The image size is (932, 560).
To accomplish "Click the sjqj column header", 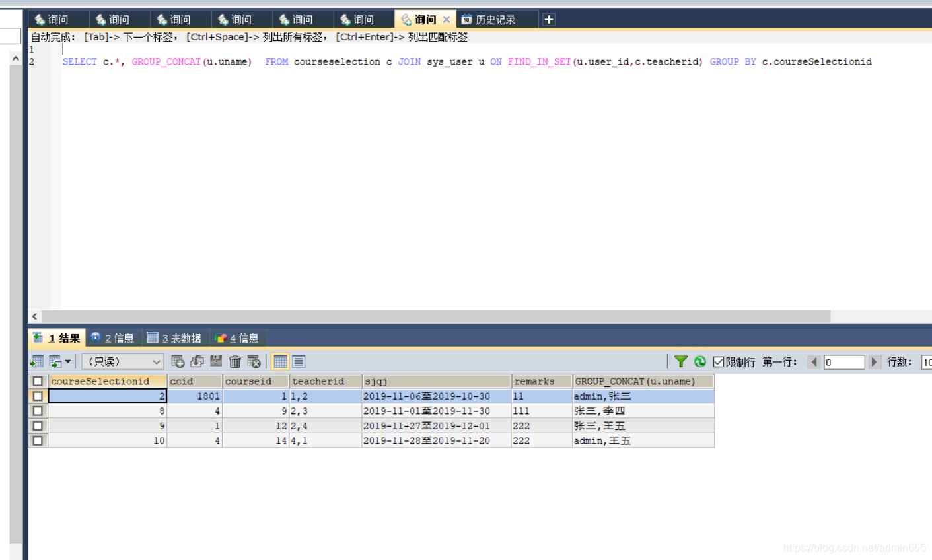I will pos(437,381).
